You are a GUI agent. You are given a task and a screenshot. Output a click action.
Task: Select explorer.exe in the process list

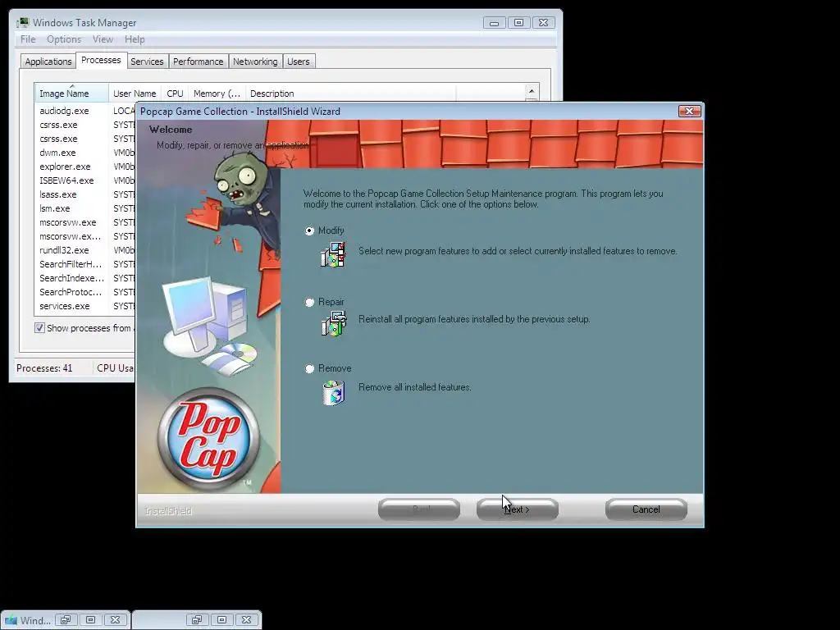(x=65, y=167)
